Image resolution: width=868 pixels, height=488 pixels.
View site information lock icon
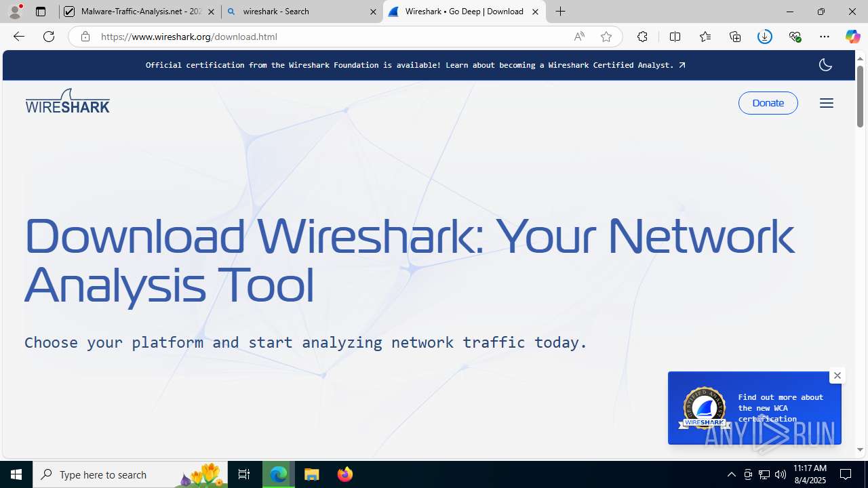(85, 37)
